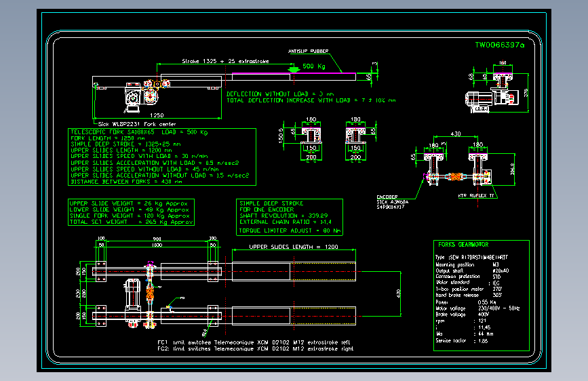Click the 1030 dimension in plan view
Image resolution: width=588 pixels, height=381 pixels.
[x=157, y=245]
